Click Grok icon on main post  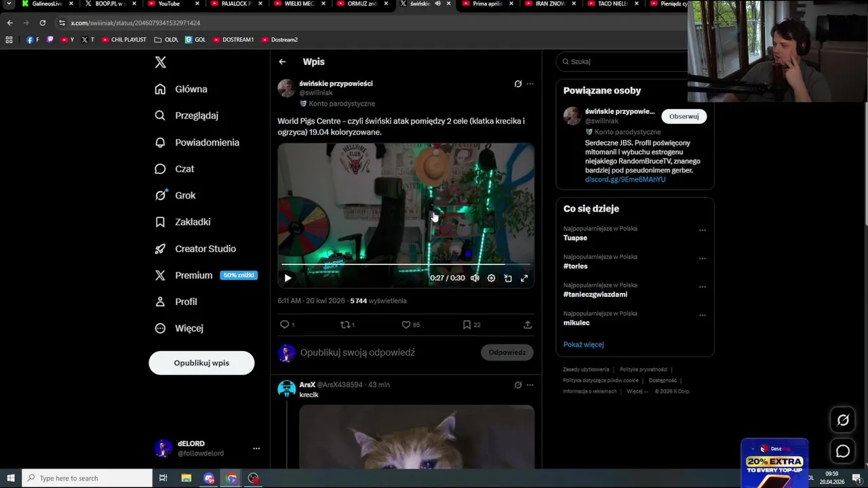click(x=518, y=84)
